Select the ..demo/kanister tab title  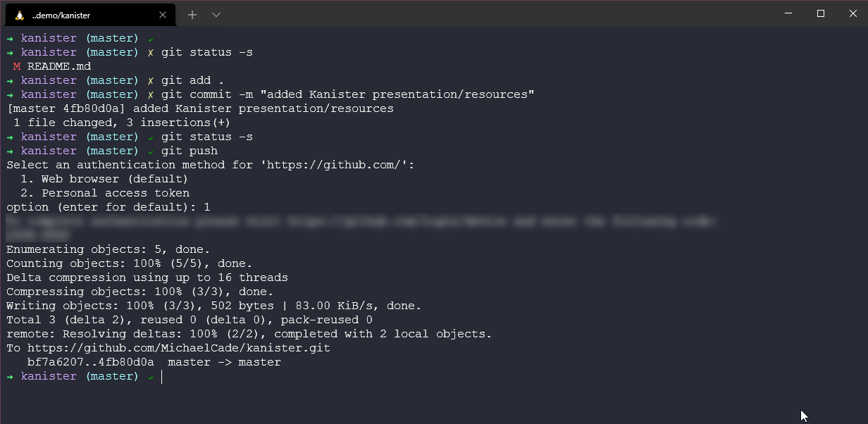(61, 15)
